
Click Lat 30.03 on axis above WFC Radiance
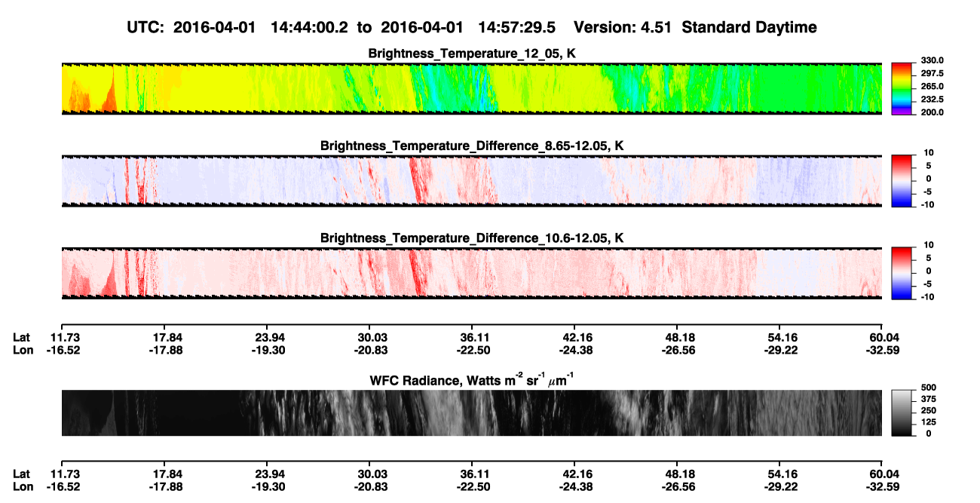369,337
